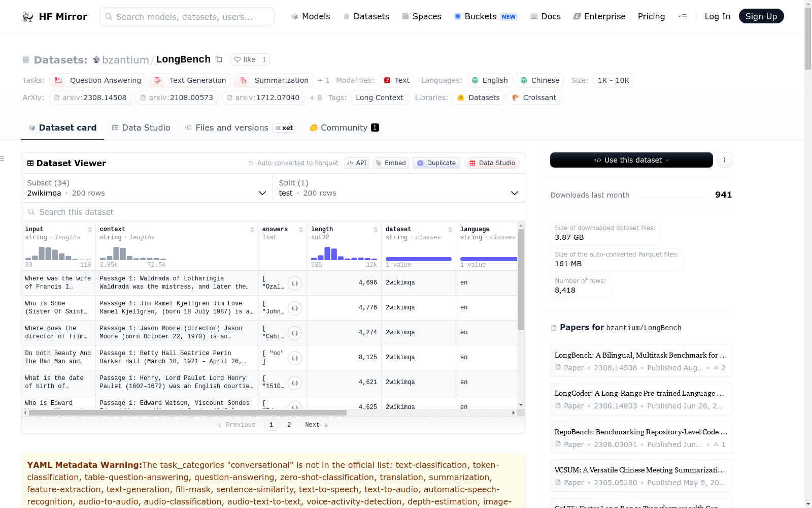Like the LongBench dataset
The image size is (812, 508).
click(245, 59)
